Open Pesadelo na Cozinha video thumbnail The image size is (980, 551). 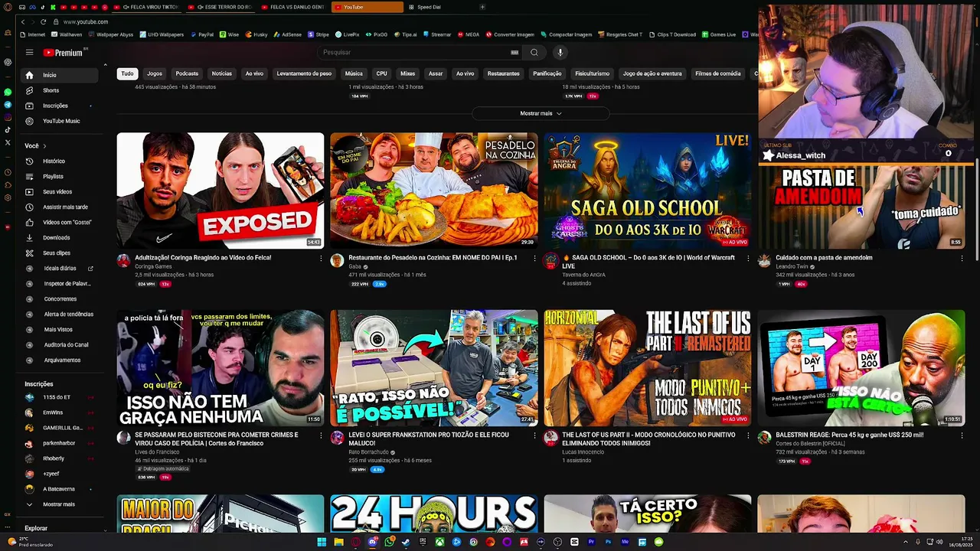[434, 191]
